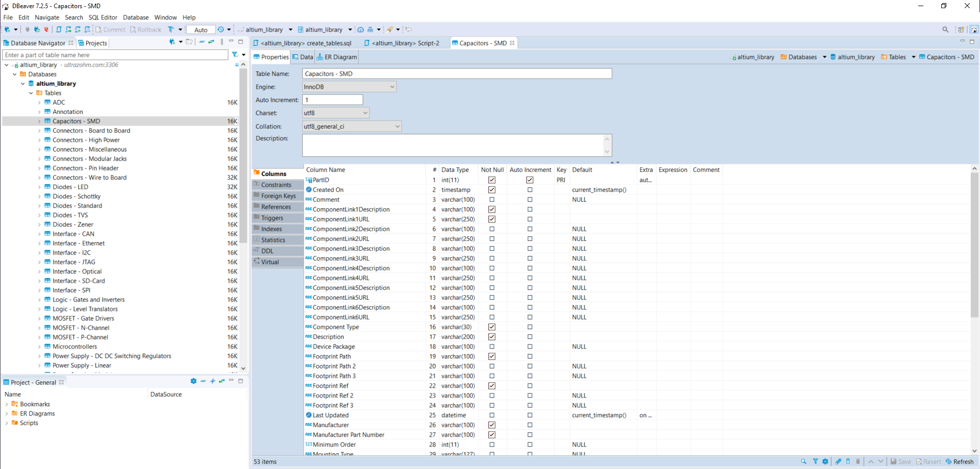Screen dimensions: 980x469
Task: Uncheck Not Null for the Manufacturer column
Action: (492, 425)
